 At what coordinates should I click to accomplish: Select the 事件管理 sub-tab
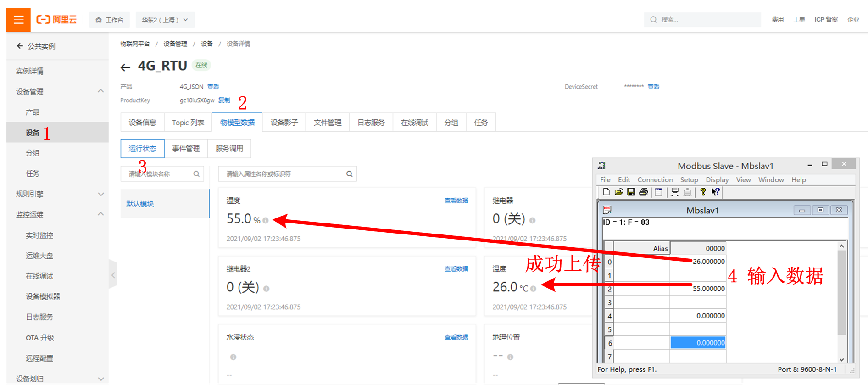coord(186,149)
